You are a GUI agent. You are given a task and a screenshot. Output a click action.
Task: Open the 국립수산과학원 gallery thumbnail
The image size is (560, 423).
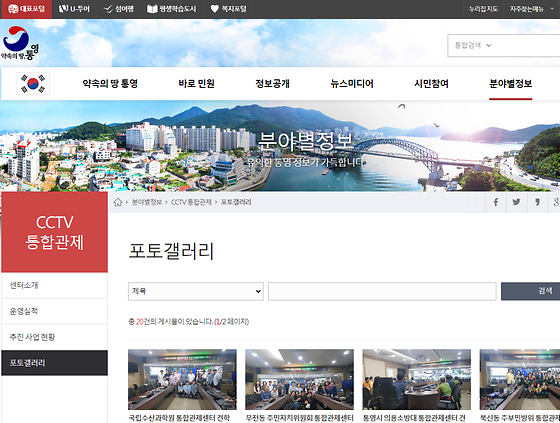click(182, 379)
